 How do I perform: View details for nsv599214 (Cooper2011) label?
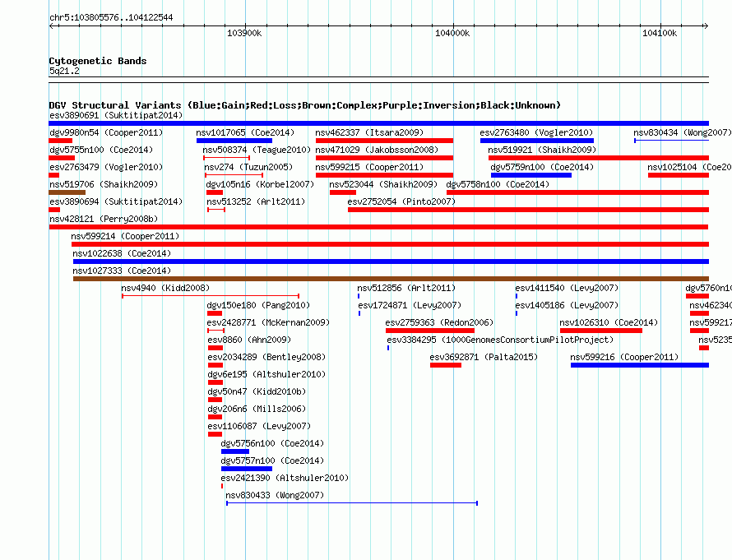coord(125,236)
